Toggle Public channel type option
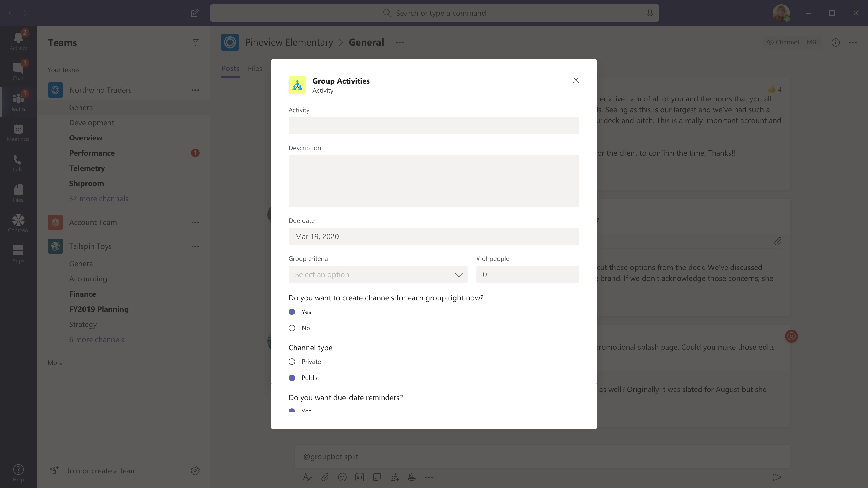The image size is (868, 488). pos(292,377)
